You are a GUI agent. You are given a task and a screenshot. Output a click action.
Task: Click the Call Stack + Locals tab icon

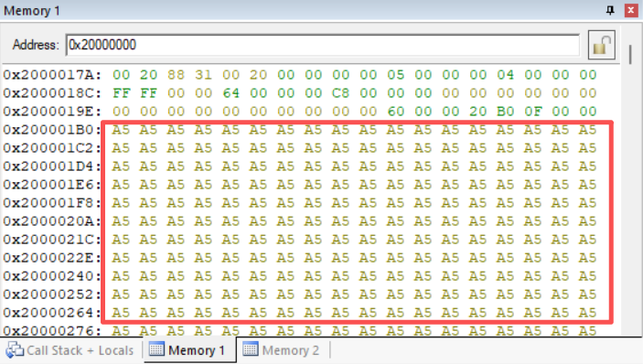pyautogui.click(x=15, y=350)
